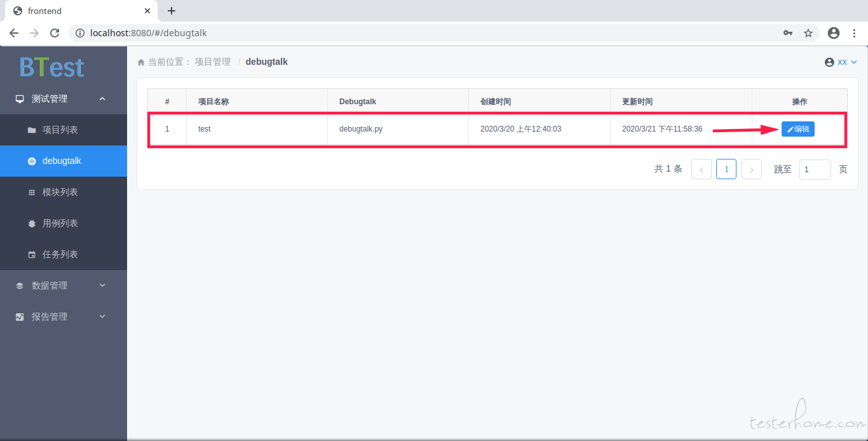
Task: Click the bug icon for 用例列表
Action: pos(32,224)
